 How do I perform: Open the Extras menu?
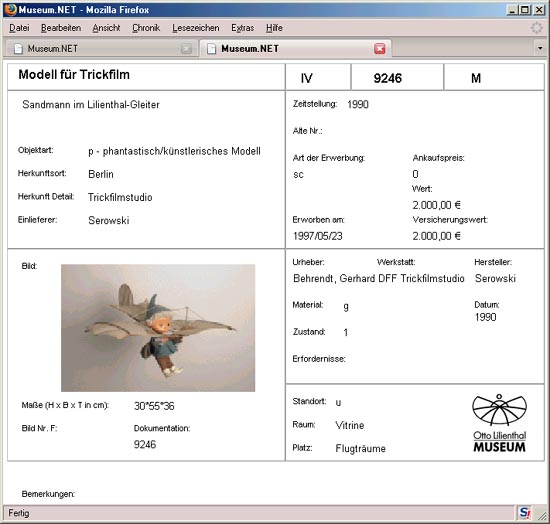[x=242, y=28]
